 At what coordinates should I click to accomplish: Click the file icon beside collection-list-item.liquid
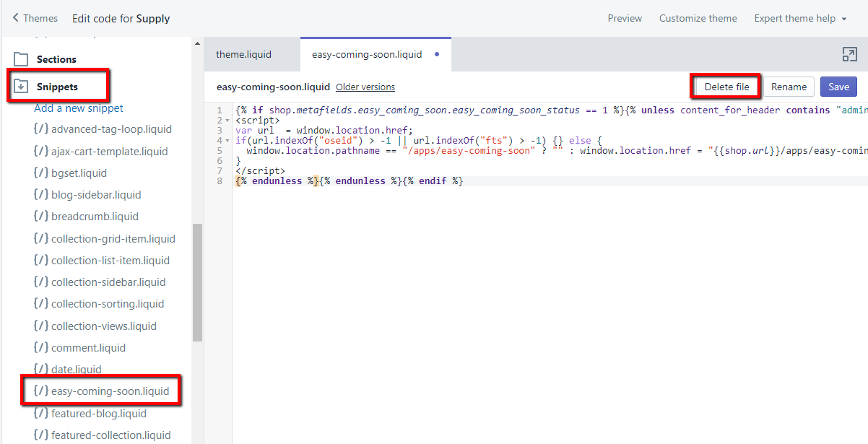click(40, 260)
